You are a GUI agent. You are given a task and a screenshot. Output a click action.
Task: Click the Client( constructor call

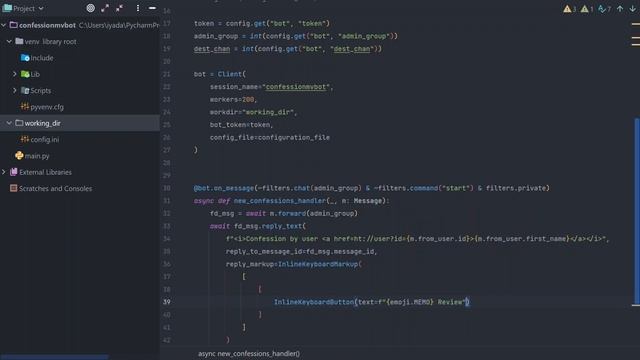(x=231, y=74)
